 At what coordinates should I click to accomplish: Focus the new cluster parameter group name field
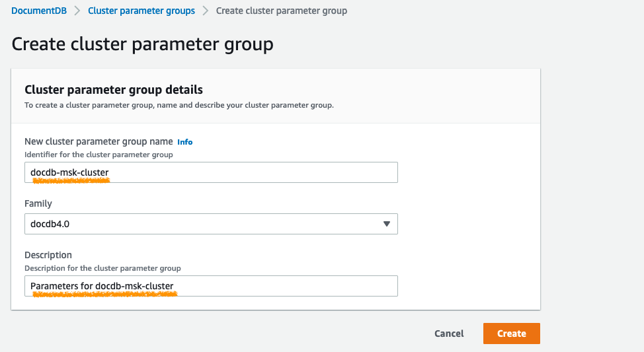pyautogui.click(x=211, y=172)
